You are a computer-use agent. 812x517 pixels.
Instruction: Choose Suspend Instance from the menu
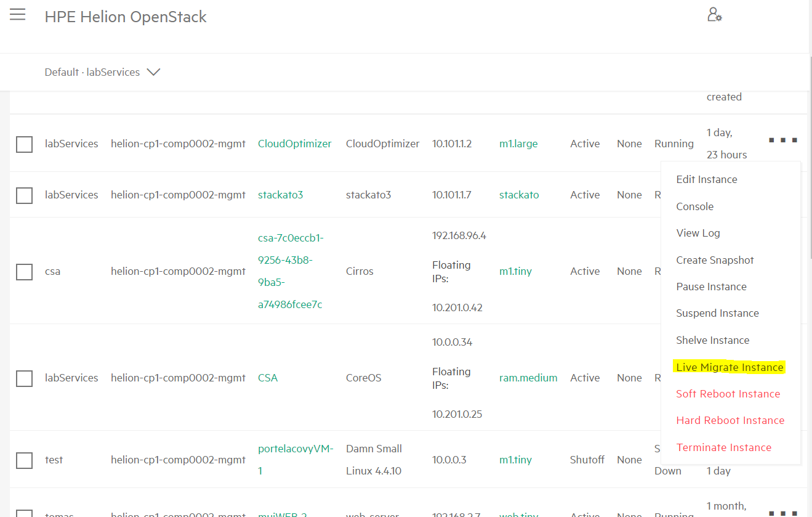pyautogui.click(x=717, y=313)
